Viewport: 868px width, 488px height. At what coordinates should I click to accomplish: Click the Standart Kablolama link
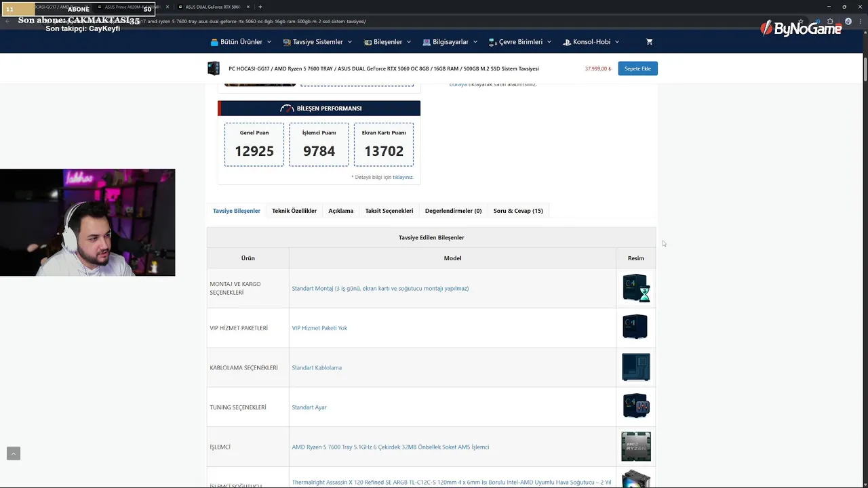point(317,367)
